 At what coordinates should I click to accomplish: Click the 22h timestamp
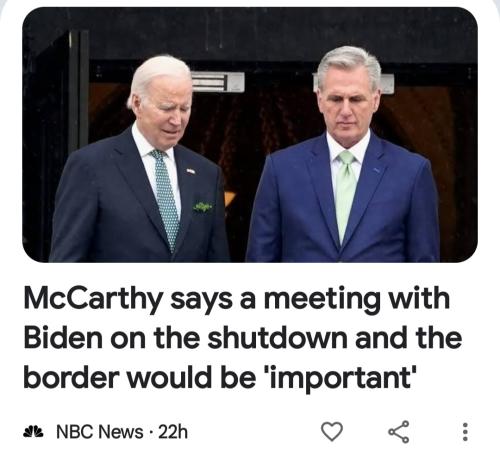173,432
